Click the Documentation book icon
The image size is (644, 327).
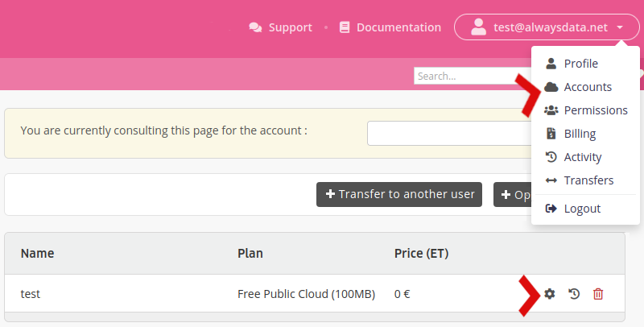(x=345, y=27)
